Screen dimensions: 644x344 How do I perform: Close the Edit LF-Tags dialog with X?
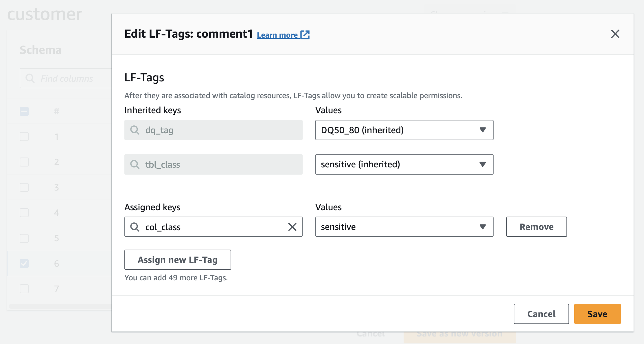(615, 34)
